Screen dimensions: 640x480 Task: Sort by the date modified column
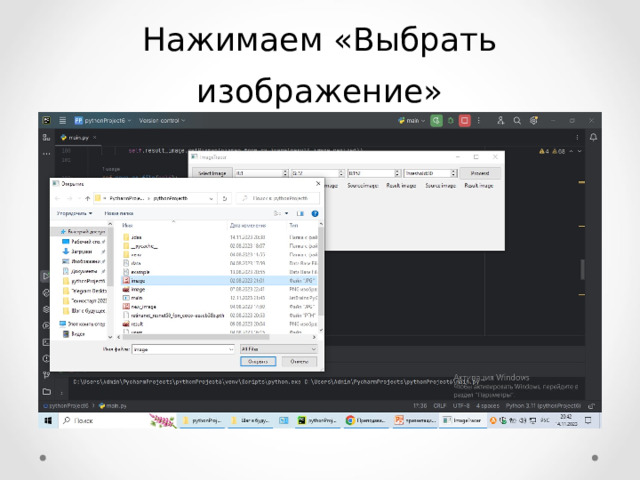click(247, 225)
